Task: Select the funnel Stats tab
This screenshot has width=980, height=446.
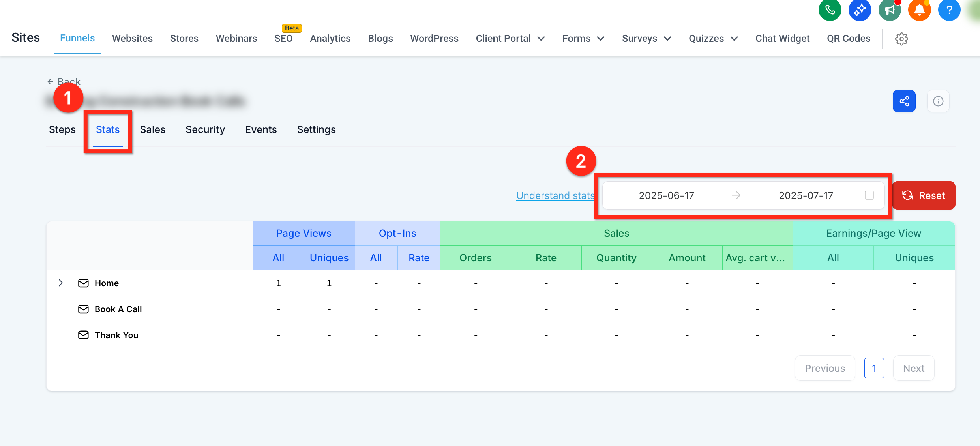Action: click(108, 129)
